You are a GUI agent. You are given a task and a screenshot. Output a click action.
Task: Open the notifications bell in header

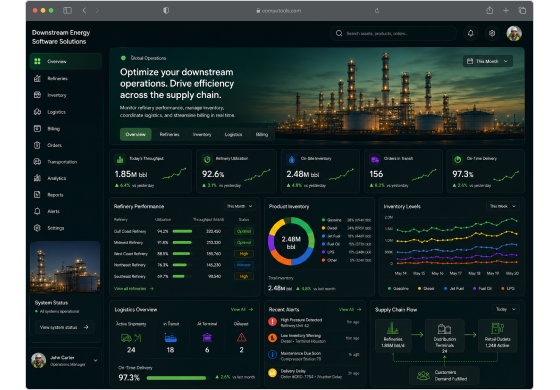pos(471,34)
